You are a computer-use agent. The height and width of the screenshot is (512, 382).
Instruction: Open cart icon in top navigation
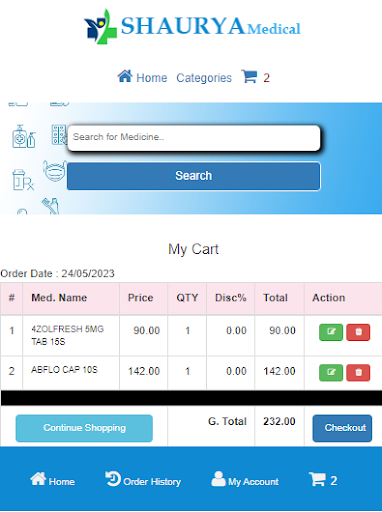tap(249, 77)
